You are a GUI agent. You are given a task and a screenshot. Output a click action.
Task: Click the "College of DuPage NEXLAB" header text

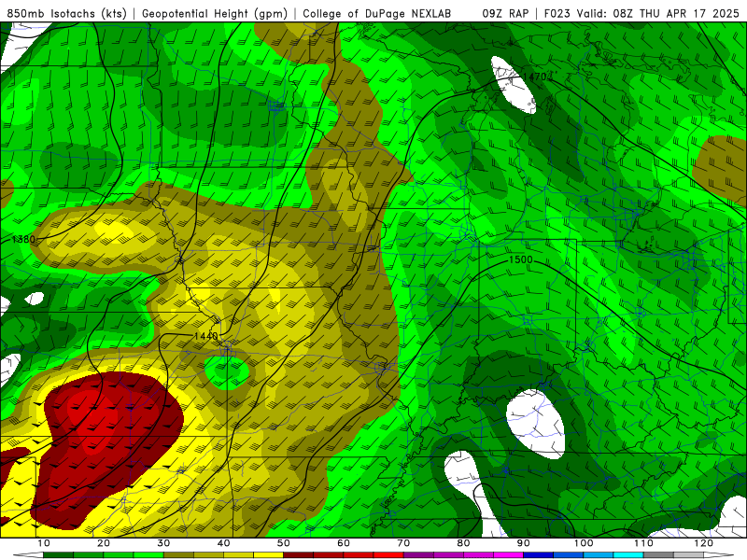[x=377, y=14]
